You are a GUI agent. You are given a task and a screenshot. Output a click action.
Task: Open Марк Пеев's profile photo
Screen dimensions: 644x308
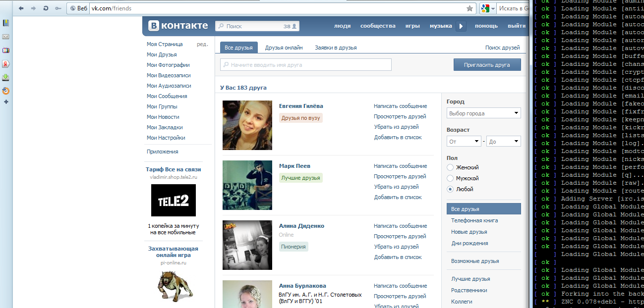(247, 185)
